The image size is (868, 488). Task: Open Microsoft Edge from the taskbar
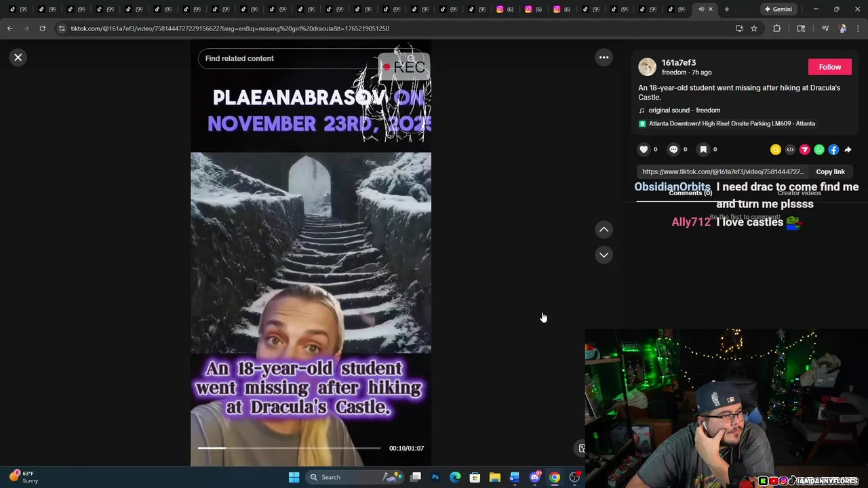pyautogui.click(x=455, y=477)
